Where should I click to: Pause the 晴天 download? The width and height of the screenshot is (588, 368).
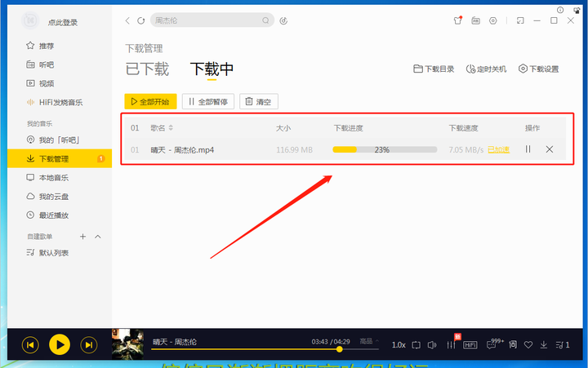point(528,149)
